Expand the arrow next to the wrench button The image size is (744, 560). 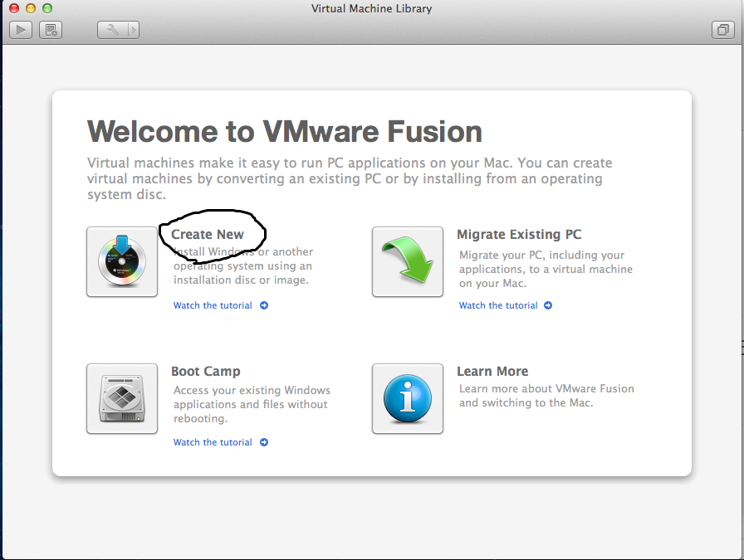(134, 31)
